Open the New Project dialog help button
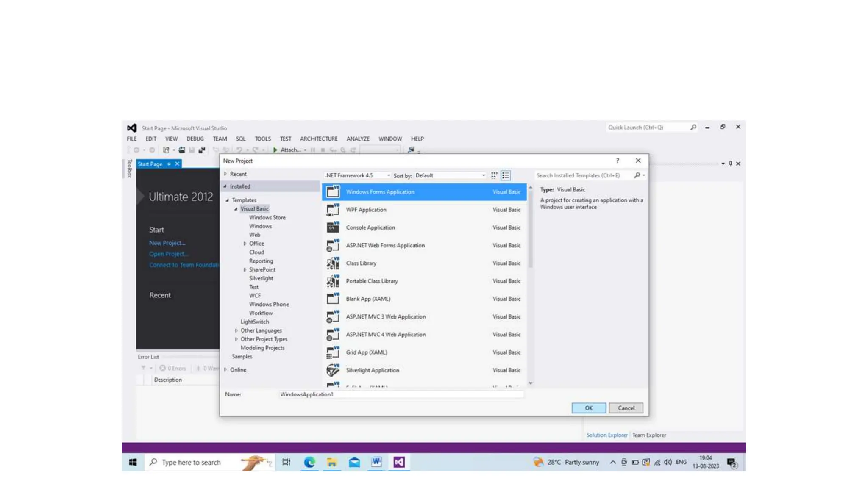 pyautogui.click(x=618, y=161)
